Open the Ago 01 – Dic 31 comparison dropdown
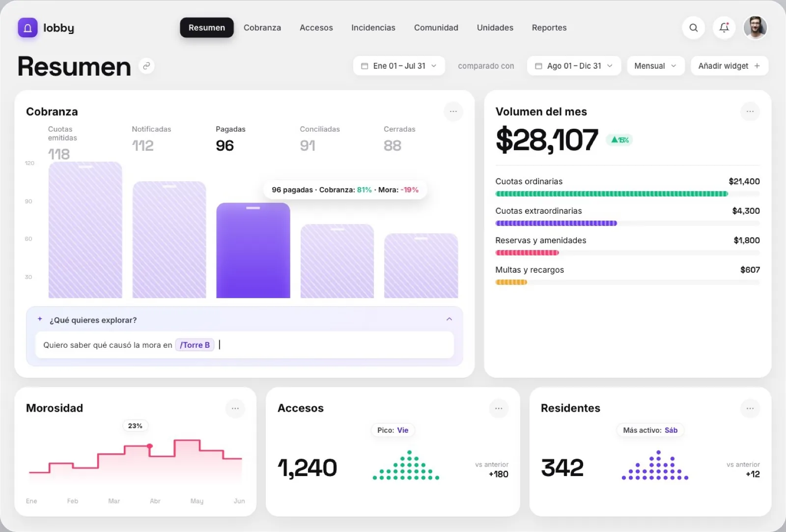Viewport: 786px width, 532px height. pyautogui.click(x=574, y=66)
